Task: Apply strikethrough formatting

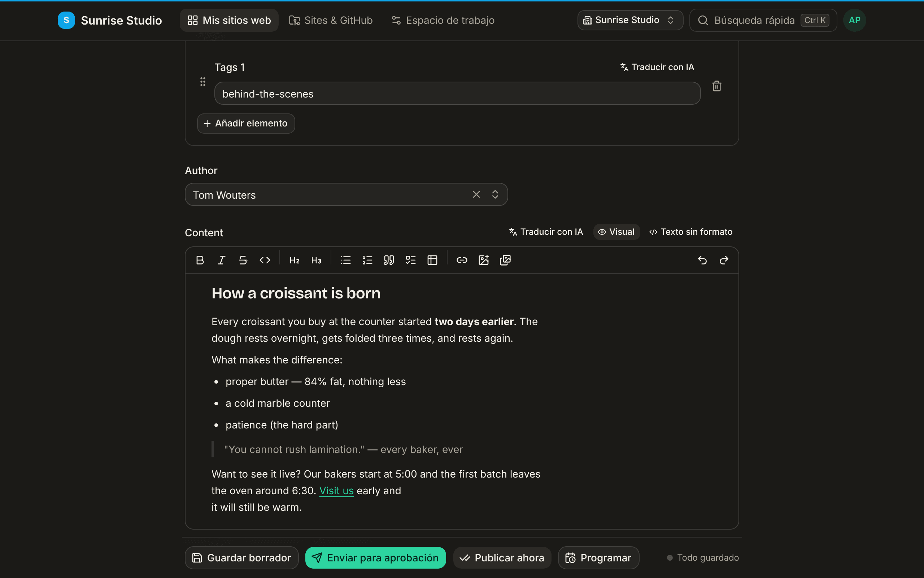Action: point(243,260)
